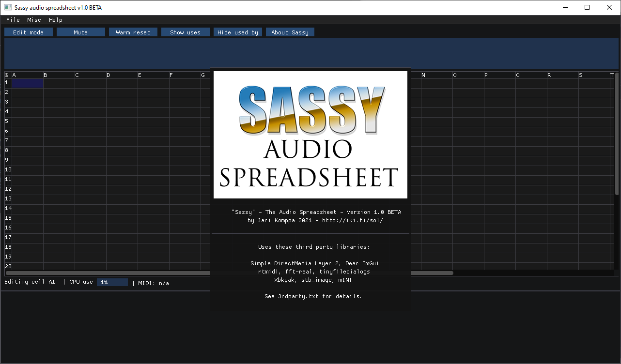
Task: Select column header D
Action: (122, 75)
